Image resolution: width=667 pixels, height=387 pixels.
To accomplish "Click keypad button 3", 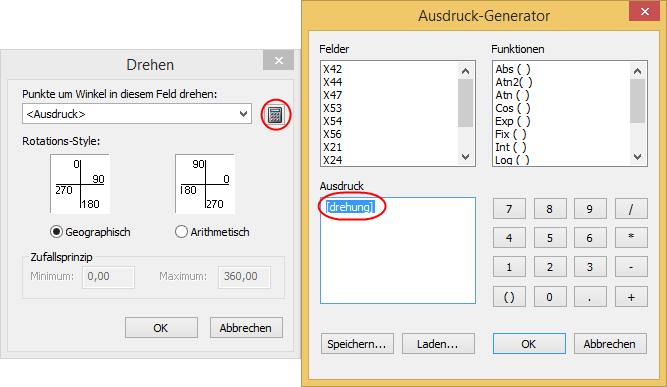I will point(590,267).
